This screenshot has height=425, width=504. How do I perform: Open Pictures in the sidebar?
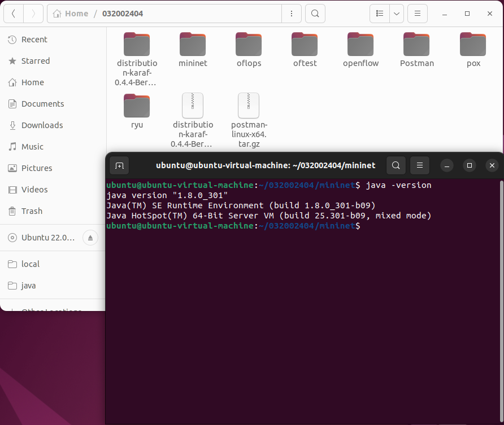coord(53,168)
